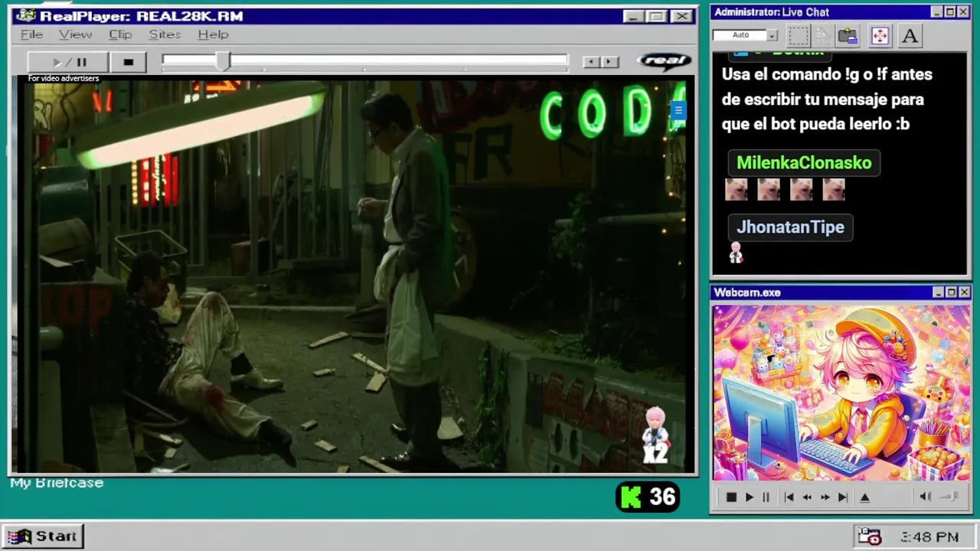This screenshot has width=980, height=551.
Task: Click the Kick logo viewer counter
Action: (x=631, y=497)
